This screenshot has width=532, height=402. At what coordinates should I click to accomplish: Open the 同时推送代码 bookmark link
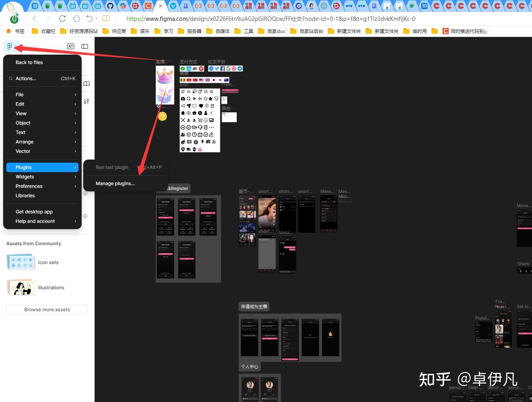(466, 31)
